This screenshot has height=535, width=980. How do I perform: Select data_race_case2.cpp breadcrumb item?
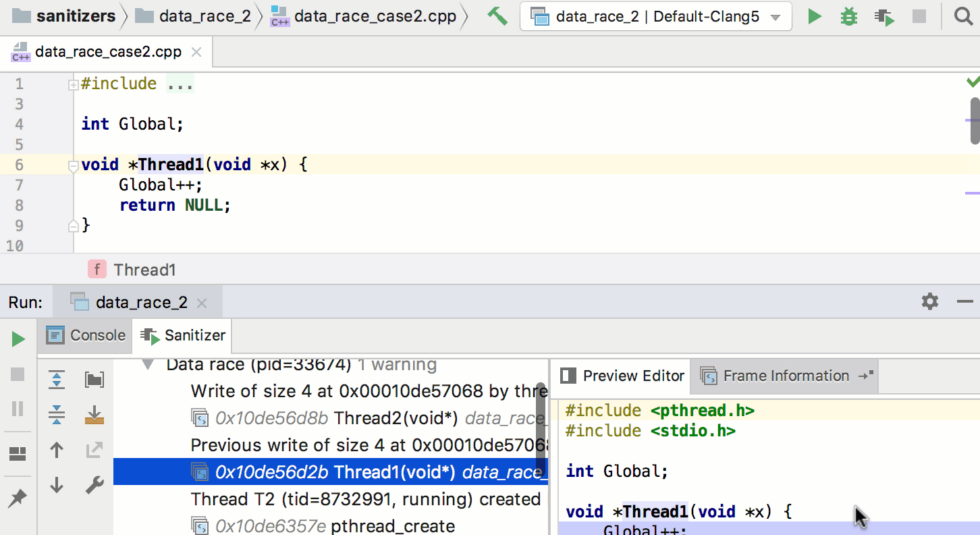click(x=364, y=16)
